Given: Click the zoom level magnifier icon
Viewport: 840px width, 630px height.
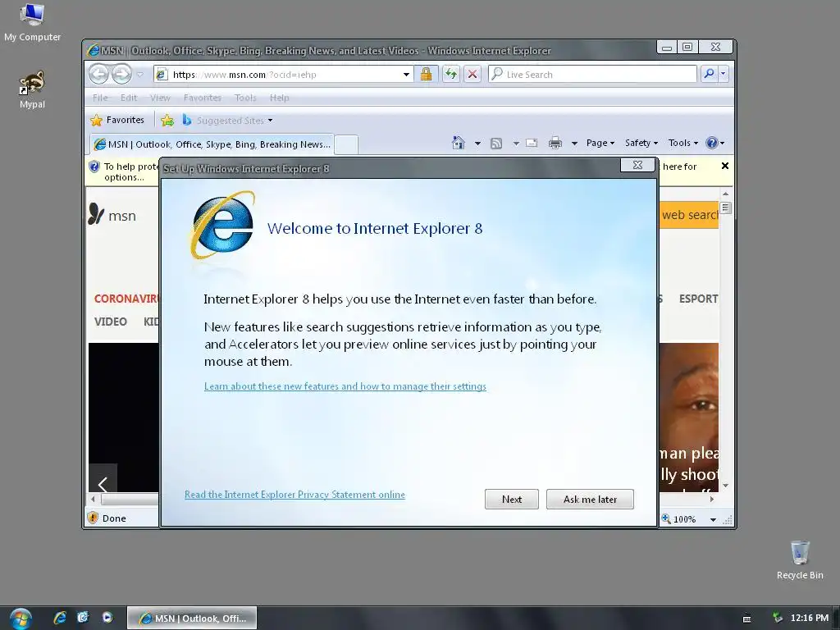Looking at the screenshot, I should pyautogui.click(x=666, y=518).
